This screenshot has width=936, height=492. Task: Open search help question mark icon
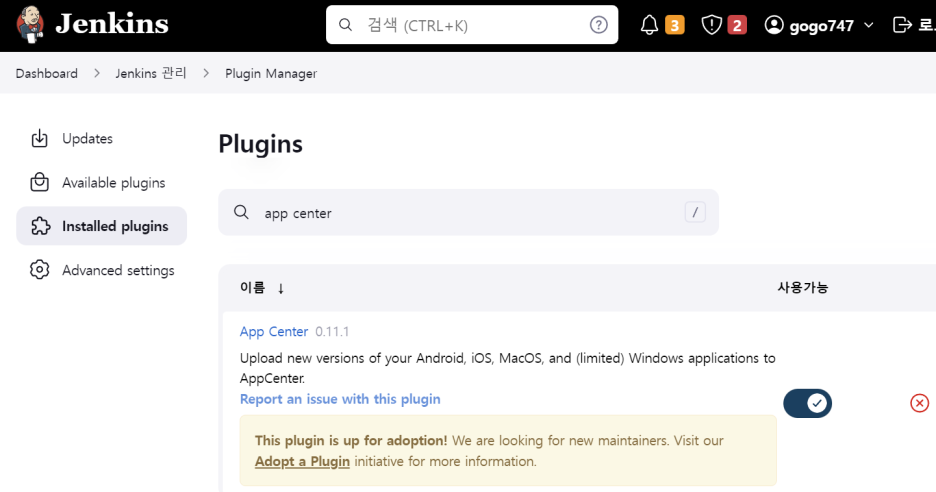point(599,24)
